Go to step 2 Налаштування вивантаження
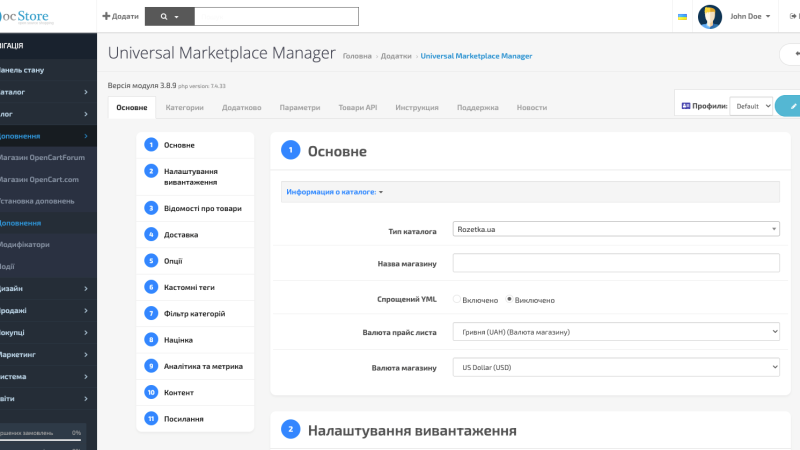 click(195, 177)
